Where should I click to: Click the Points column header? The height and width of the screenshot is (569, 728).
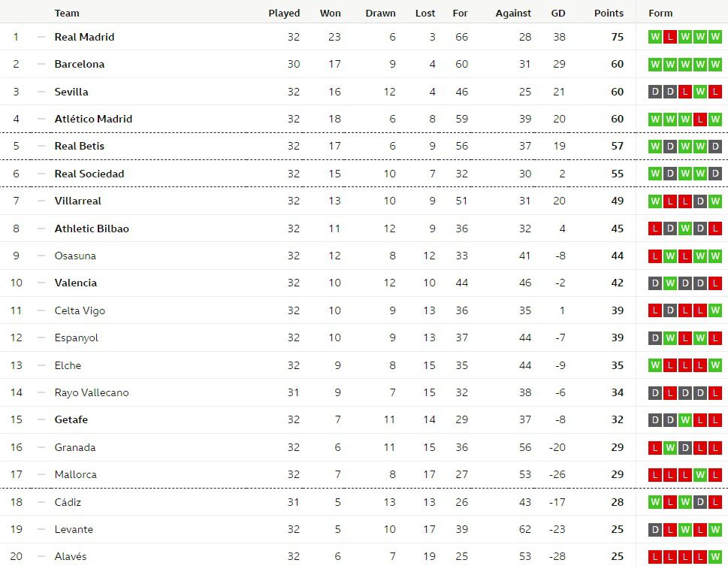(609, 13)
